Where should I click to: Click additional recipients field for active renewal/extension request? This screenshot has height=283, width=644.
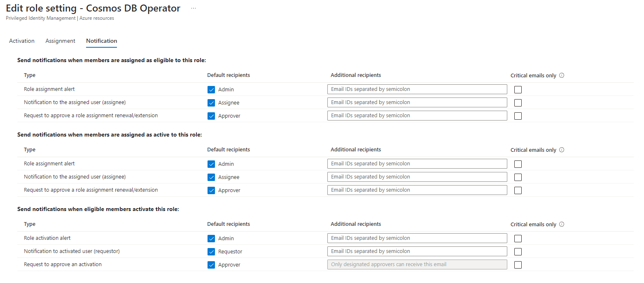point(417,190)
